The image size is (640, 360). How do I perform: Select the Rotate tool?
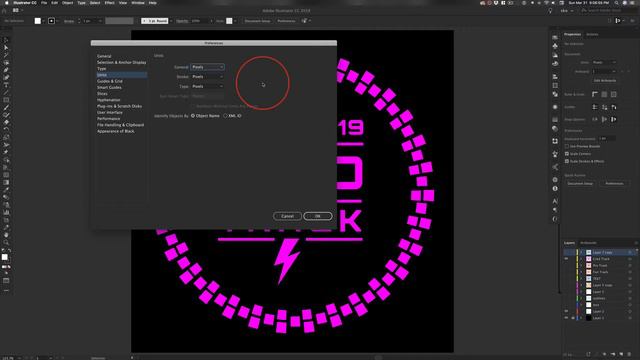pyautogui.click(x=6, y=129)
